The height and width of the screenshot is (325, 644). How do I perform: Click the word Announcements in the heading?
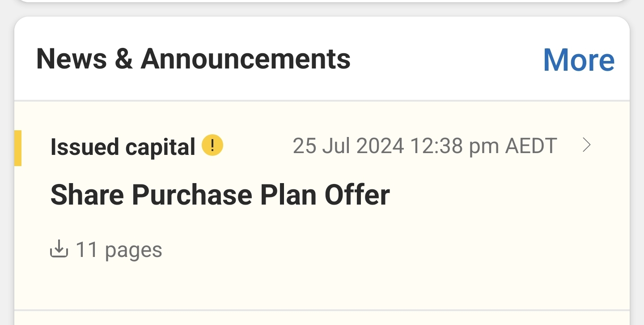(x=246, y=59)
